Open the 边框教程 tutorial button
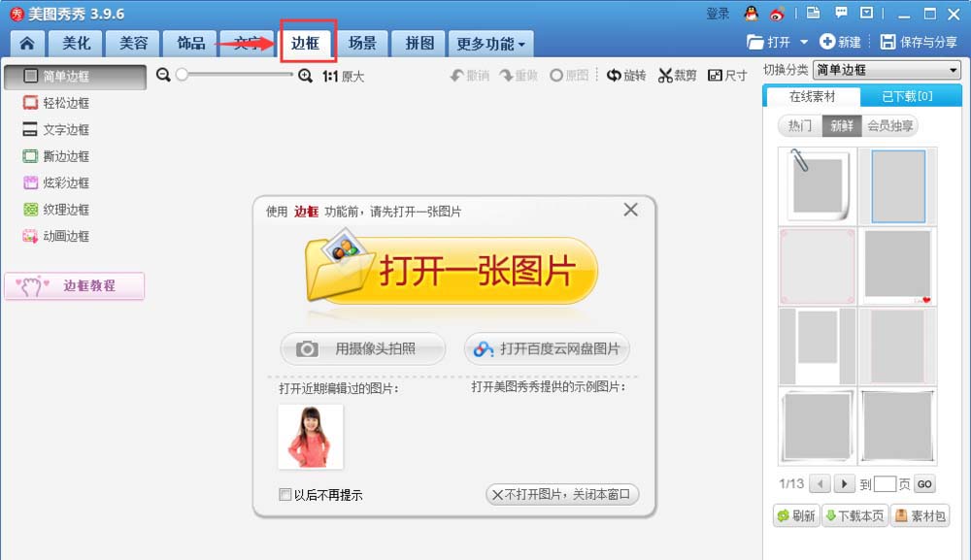This screenshot has height=560, width=971. (75, 286)
